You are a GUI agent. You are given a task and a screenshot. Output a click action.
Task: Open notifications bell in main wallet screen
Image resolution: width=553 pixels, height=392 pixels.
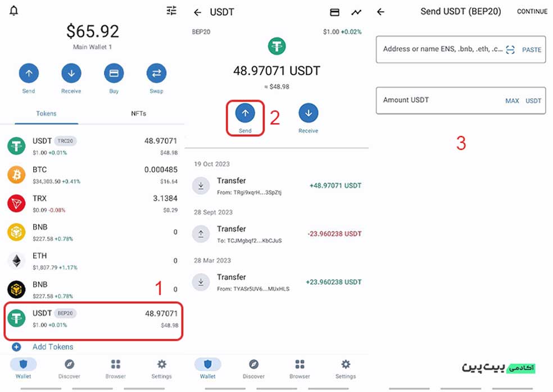pyautogui.click(x=13, y=11)
